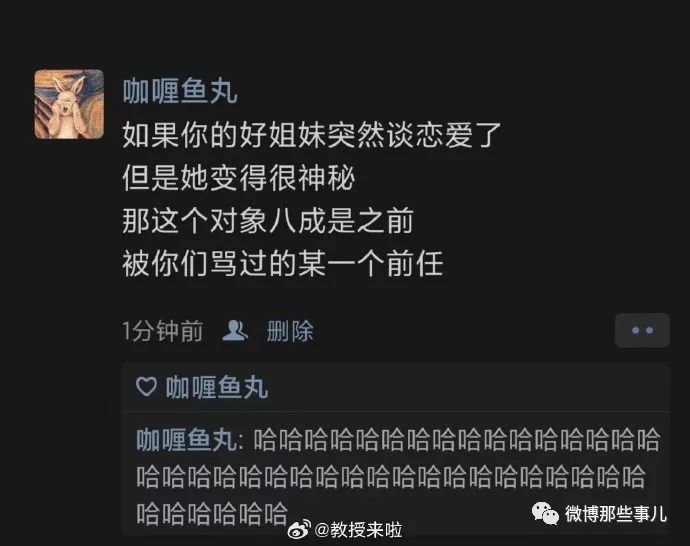Tap the 删除 link to delete post
Viewport: 690px width, 546px height.
pos(290,331)
